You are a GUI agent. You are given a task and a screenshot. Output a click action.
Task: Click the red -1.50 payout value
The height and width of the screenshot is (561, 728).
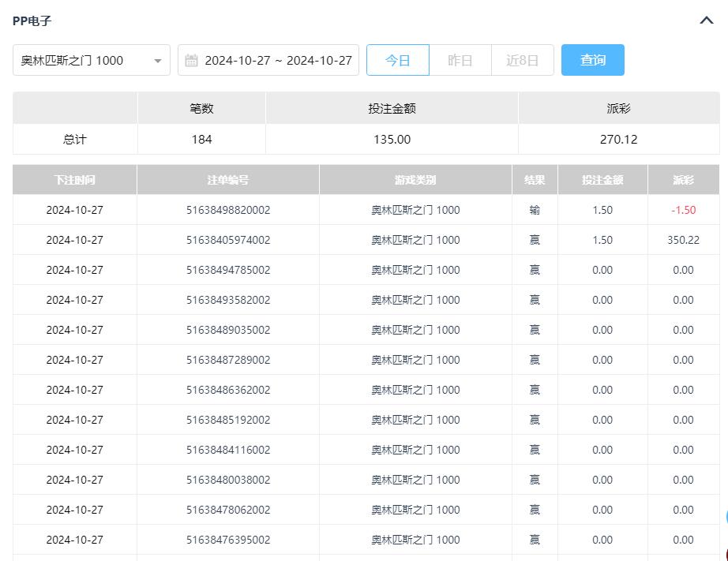[683, 210]
